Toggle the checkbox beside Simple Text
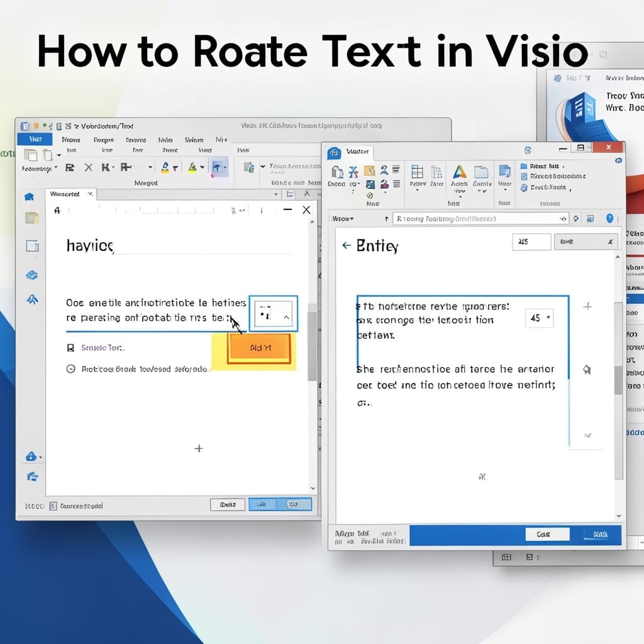Viewport: 644px width, 644px height. 70,348
